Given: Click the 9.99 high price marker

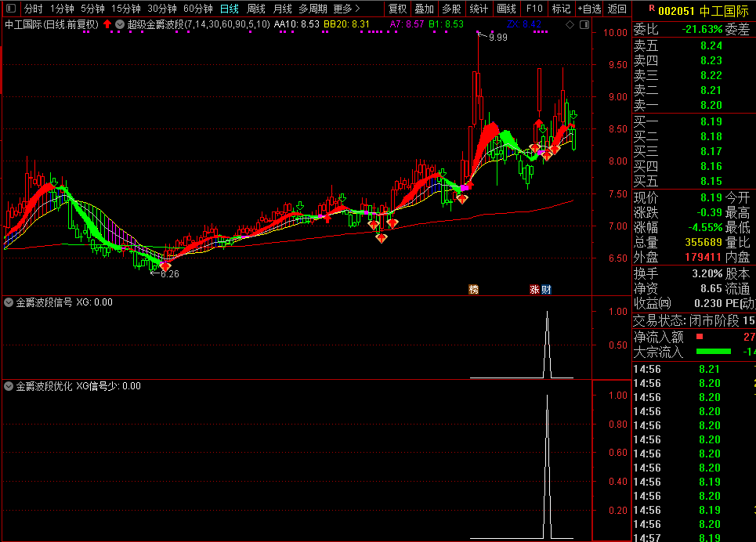Looking at the screenshot, I should [497, 37].
